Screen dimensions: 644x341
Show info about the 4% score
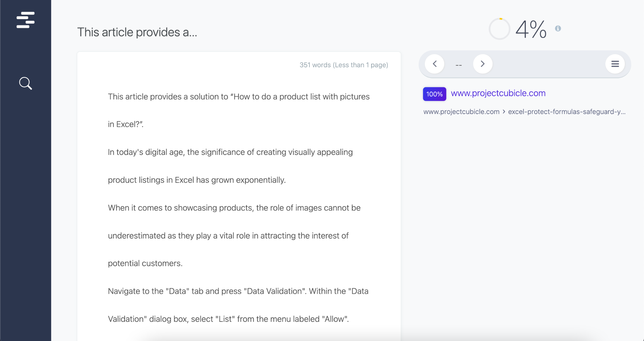pyautogui.click(x=558, y=29)
